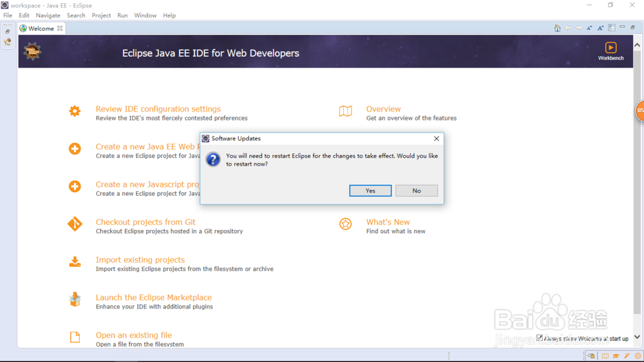Open Create a new Javascript project link
Viewport: 644px width, 362px height.
coord(148,184)
